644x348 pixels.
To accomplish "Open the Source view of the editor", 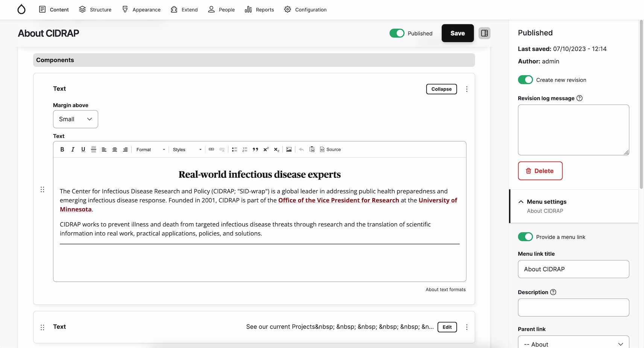I will 330,149.
